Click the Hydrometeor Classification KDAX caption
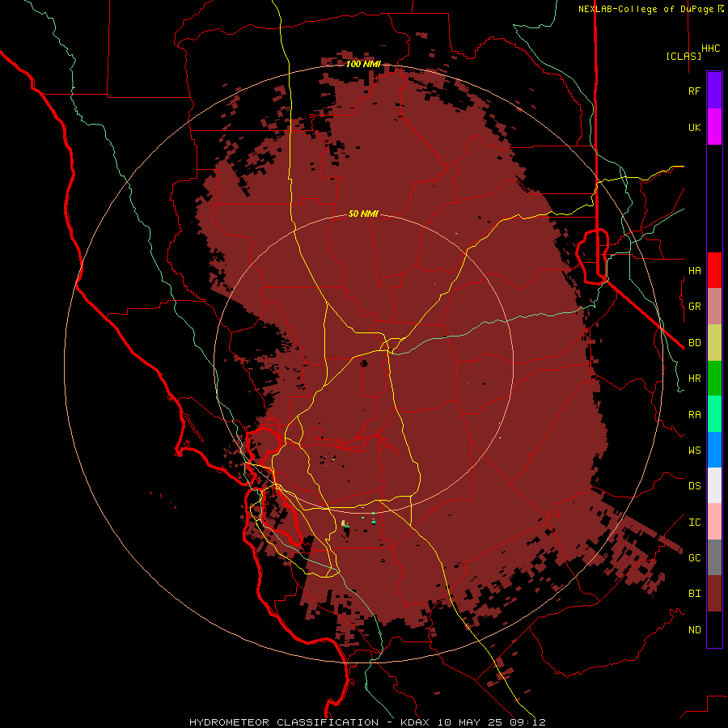 click(x=367, y=722)
